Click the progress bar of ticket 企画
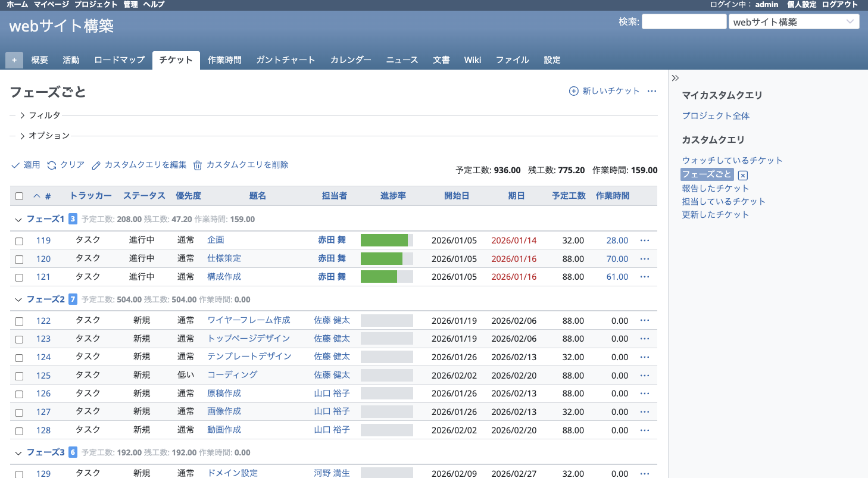868x478 pixels. tap(386, 240)
